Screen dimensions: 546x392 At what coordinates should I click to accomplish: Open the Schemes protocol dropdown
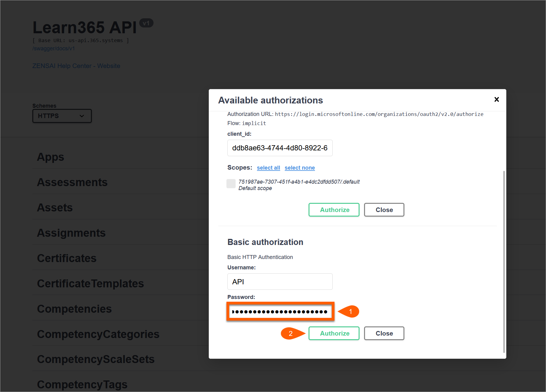coord(62,116)
